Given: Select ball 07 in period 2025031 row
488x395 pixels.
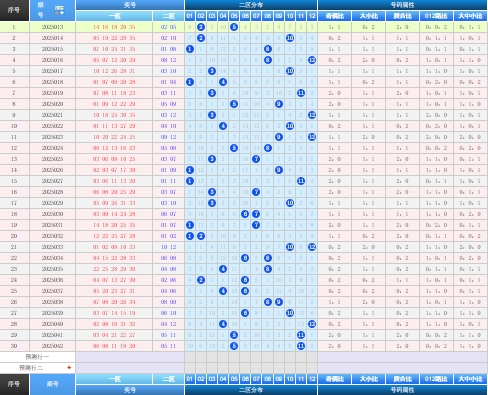Looking at the screenshot, I should click(x=256, y=225).
